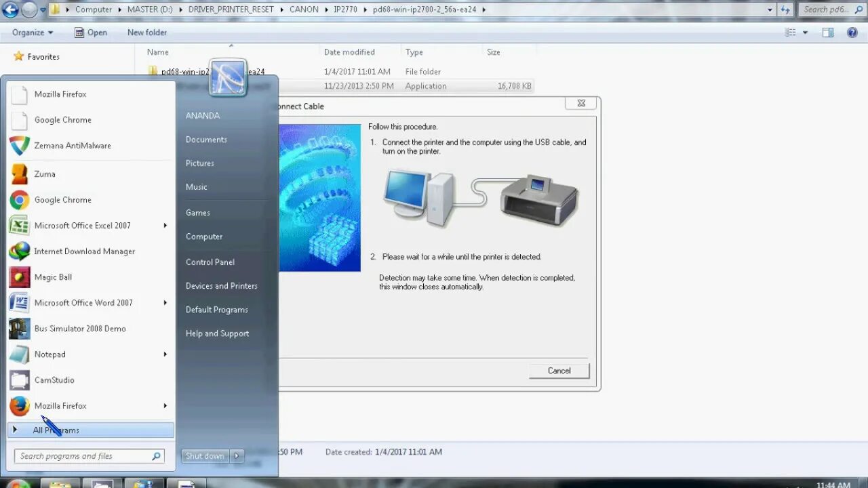Navigate to MASTER (D:) breadcrumb
The width and height of the screenshot is (868, 488).
151,9
